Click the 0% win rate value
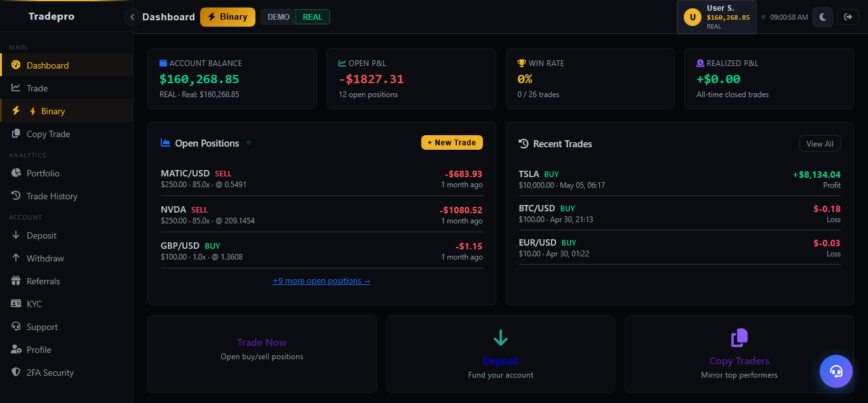The image size is (868, 403). [525, 79]
